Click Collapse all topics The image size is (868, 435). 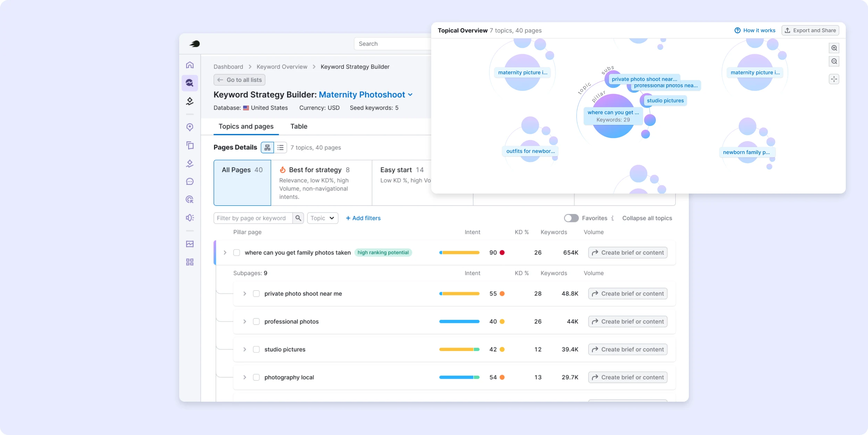click(x=647, y=218)
